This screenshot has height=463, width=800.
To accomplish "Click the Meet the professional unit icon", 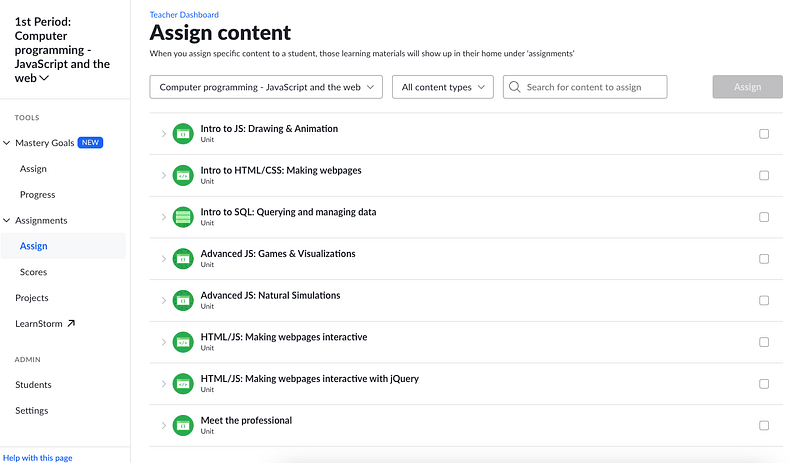I will [182, 425].
